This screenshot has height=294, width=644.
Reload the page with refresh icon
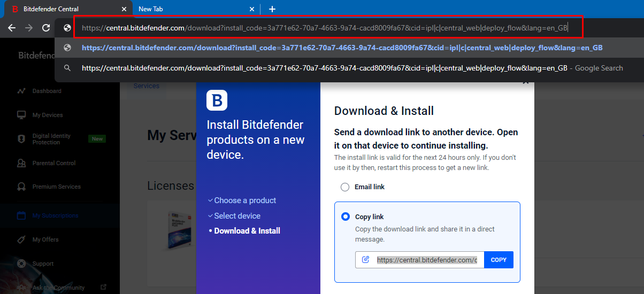tap(47, 28)
